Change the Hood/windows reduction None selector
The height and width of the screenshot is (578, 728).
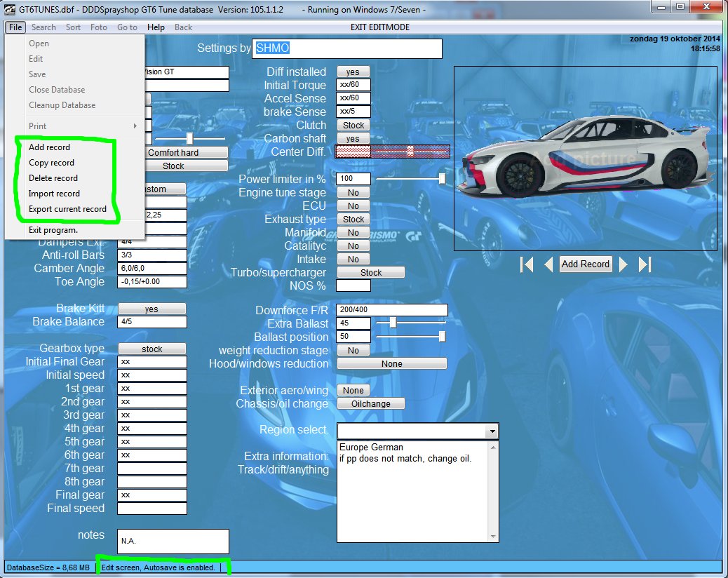click(x=392, y=363)
